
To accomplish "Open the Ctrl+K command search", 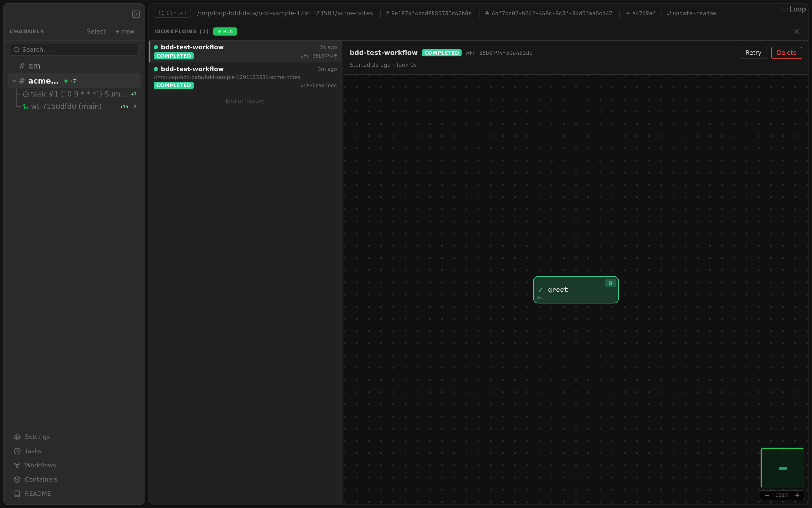I will [x=173, y=13].
